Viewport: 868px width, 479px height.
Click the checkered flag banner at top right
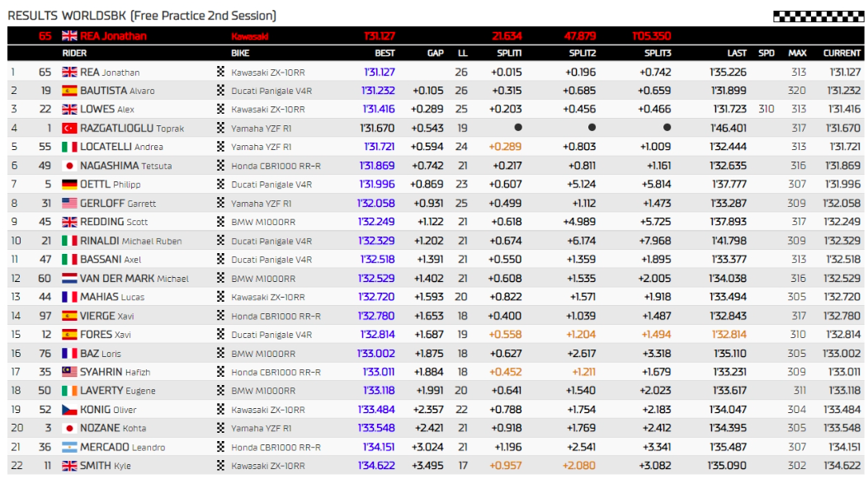point(818,16)
